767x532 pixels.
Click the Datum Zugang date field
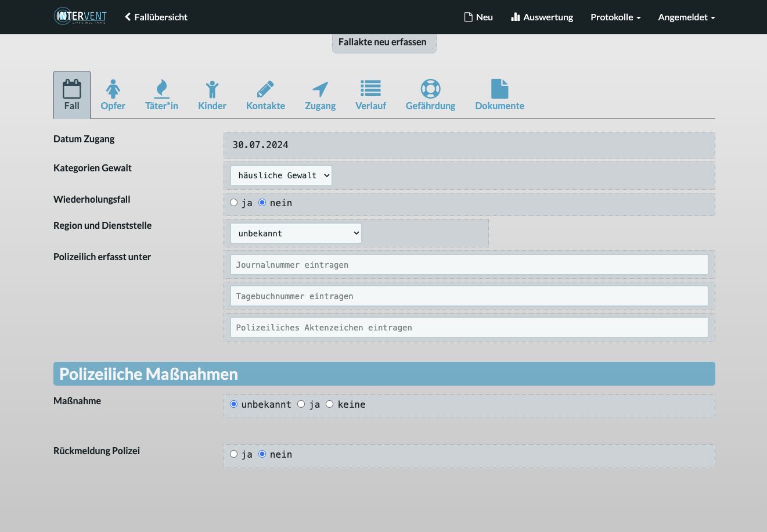pyautogui.click(x=469, y=145)
